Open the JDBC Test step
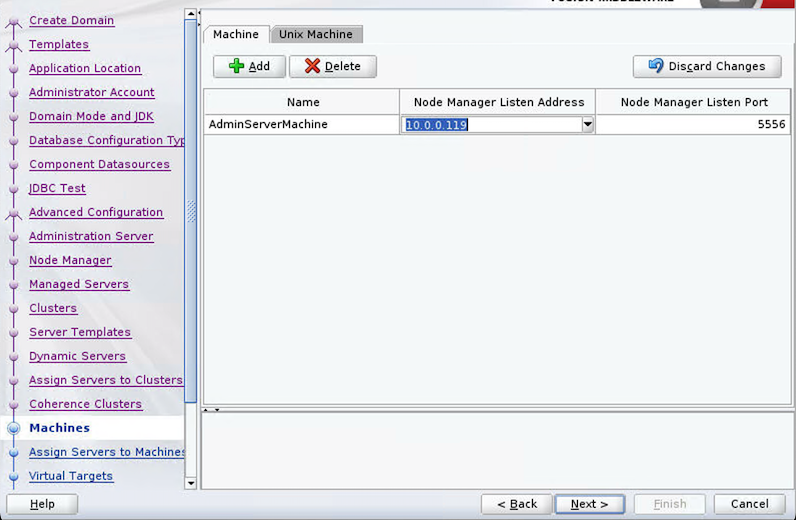Screen dimensions: 796x520 57,188
